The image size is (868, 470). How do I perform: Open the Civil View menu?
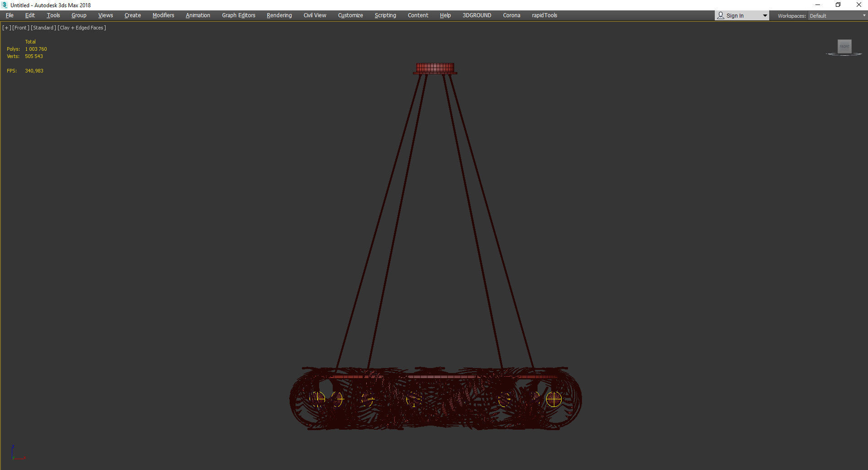point(315,15)
